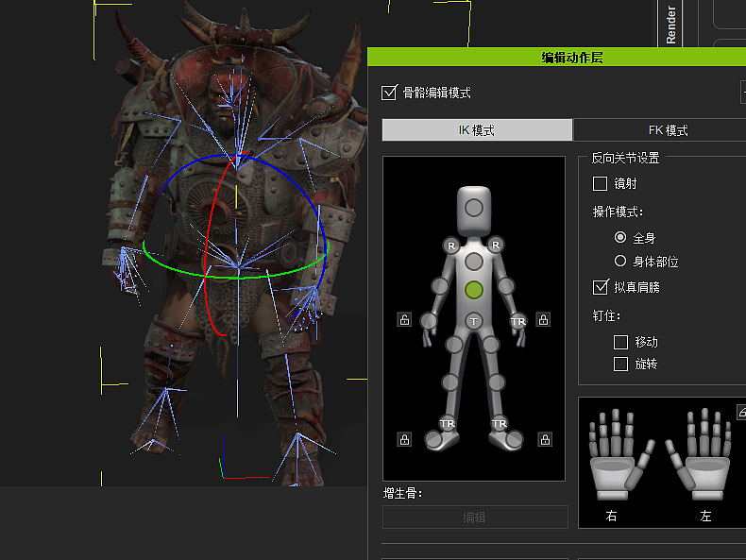Select the left toe joint
Image resolution: width=746 pixels, height=560 pixels.
tap(514, 440)
